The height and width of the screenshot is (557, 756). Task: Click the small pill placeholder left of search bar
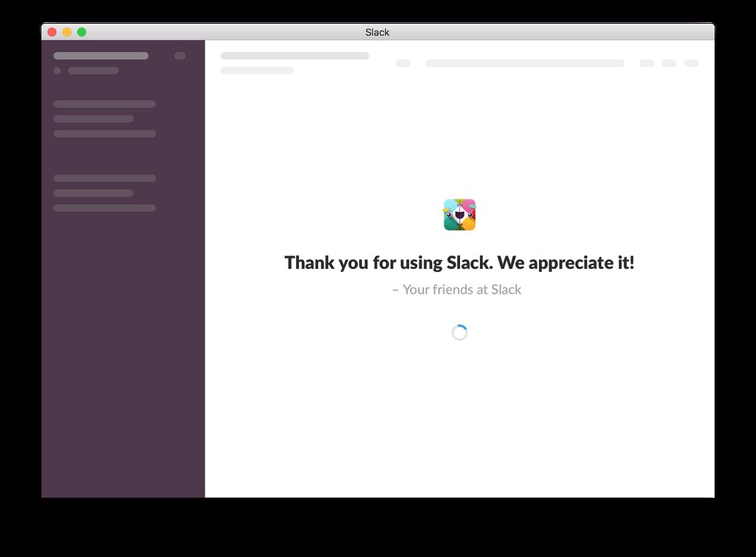pyautogui.click(x=403, y=64)
